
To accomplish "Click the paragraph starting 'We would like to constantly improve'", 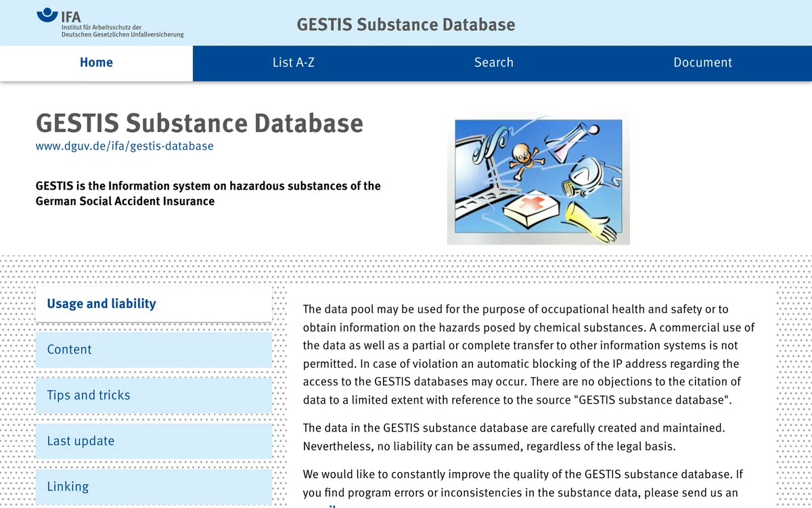I will (x=523, y=488).
